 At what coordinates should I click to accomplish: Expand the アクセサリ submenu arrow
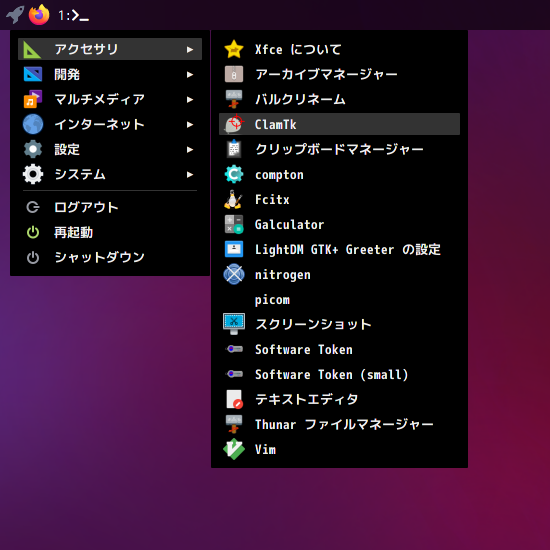pos(190,49)
